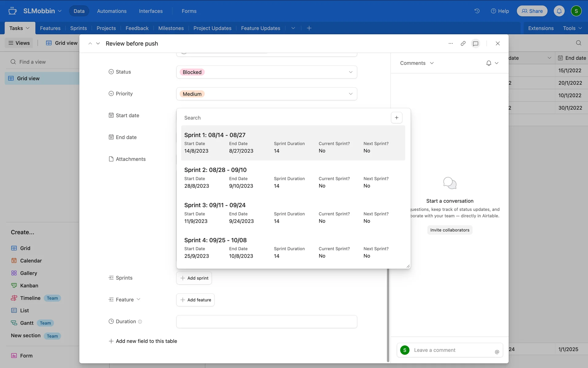Click the Invite collaborators button
Viewport: 588px width, 368px height.
[450, 230]
